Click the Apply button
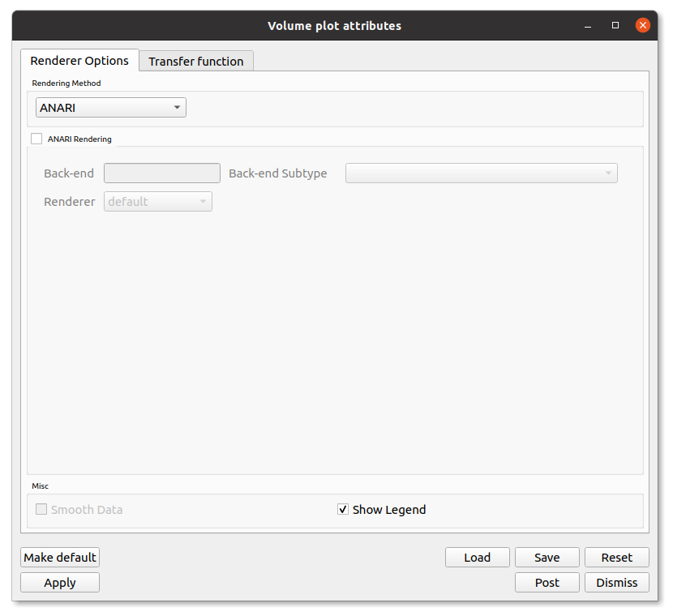Image resolution: width=673 pixels, height=616 pixels. point(60,582)
